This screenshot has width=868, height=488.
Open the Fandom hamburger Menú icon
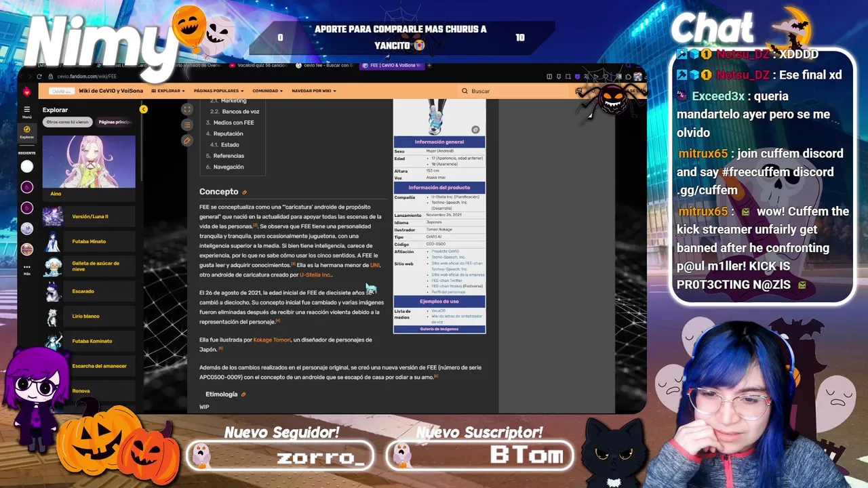(x=27, y=109)
